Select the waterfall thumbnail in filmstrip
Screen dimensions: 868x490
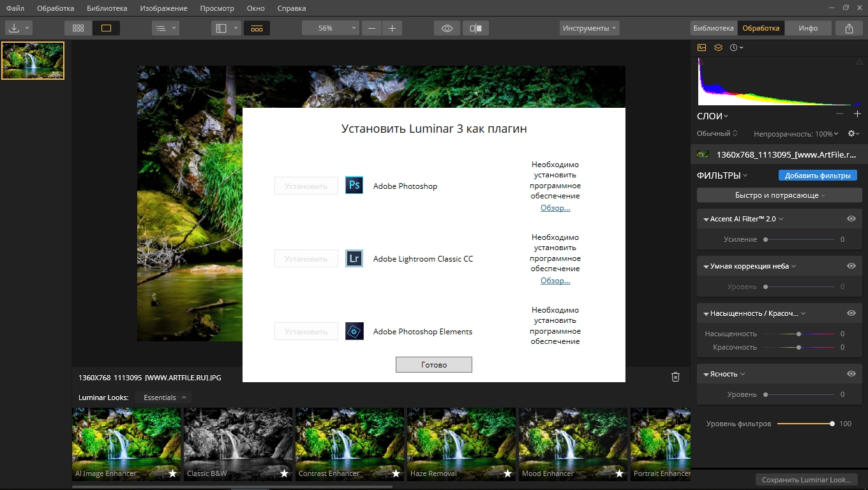pos(33,61)
